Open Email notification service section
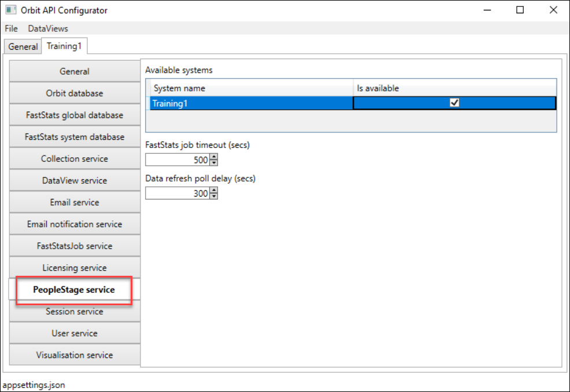The height and width of the screenshot is (392, 570). (x=75, y=224)
